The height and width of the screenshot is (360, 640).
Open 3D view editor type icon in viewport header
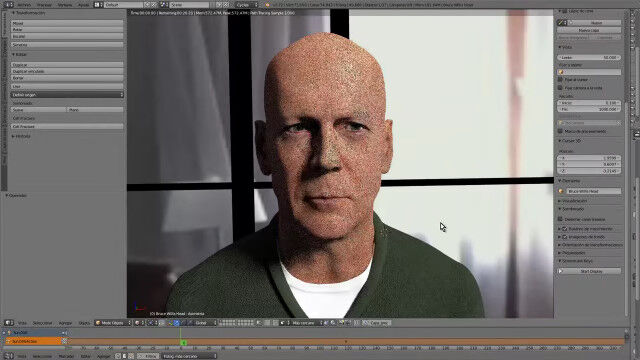pos(9,322)
